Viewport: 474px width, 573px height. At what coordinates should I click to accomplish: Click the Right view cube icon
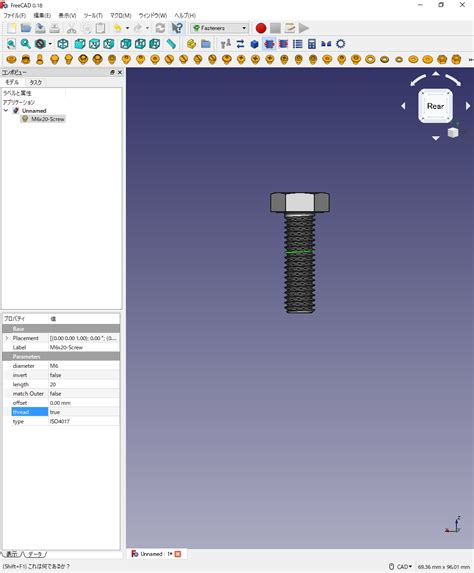pyautogui.click(x=109, y=44)
